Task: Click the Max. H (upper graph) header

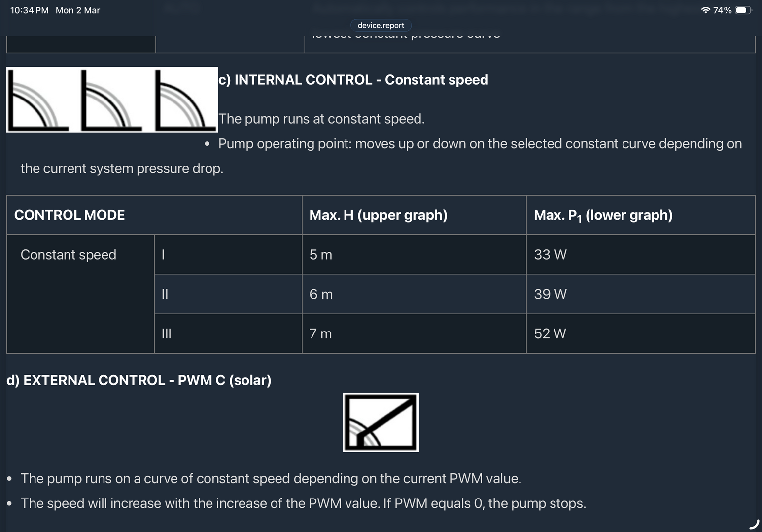Action: coord(378,215)
